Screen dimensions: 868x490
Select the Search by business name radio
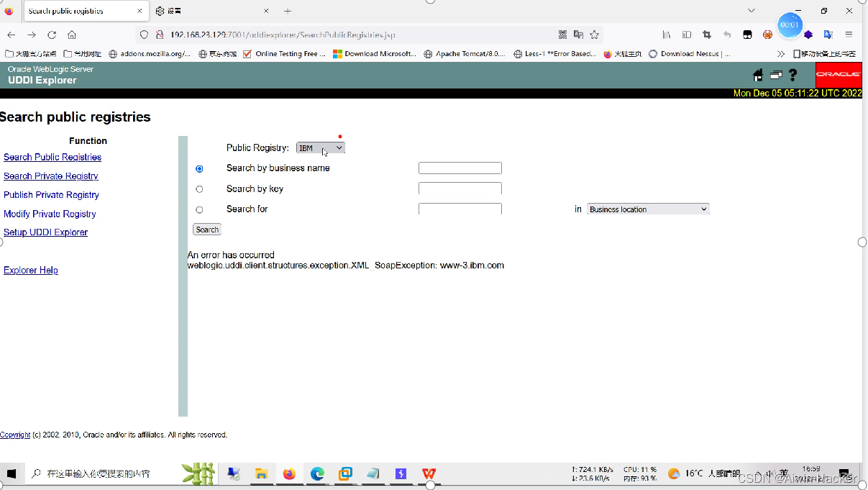[199, 168]
